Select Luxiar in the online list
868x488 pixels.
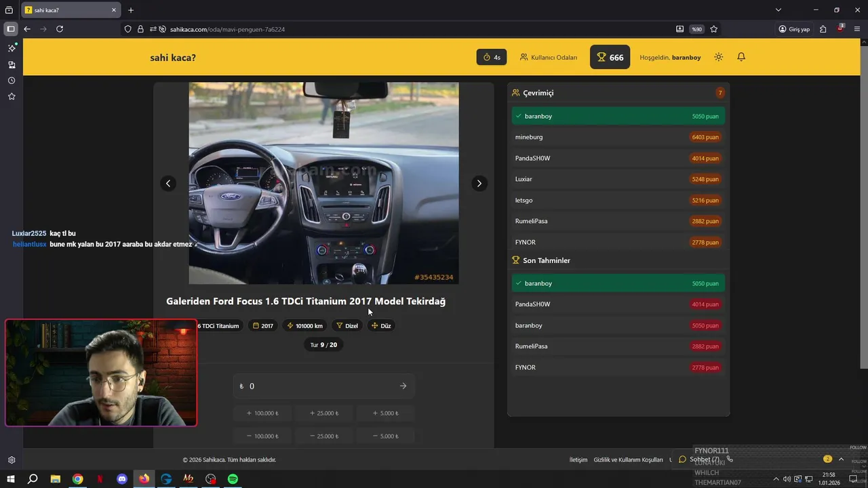(x=618, y=179)
